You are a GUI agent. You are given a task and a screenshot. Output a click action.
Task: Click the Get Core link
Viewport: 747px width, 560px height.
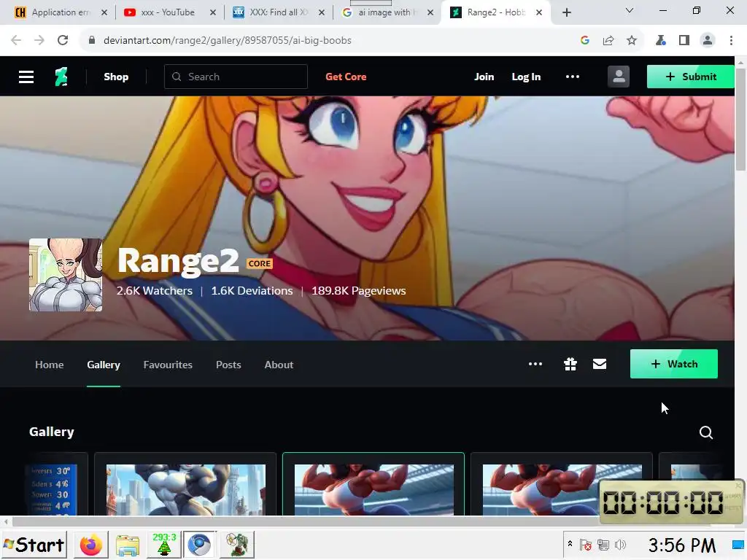(x=346, y=77)
